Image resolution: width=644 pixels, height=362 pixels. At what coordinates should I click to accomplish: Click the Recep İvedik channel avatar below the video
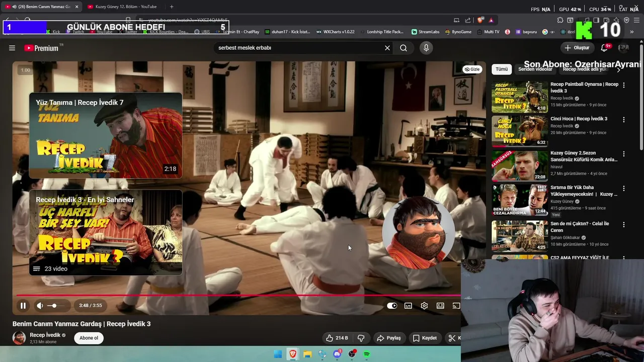pos(19,338)
